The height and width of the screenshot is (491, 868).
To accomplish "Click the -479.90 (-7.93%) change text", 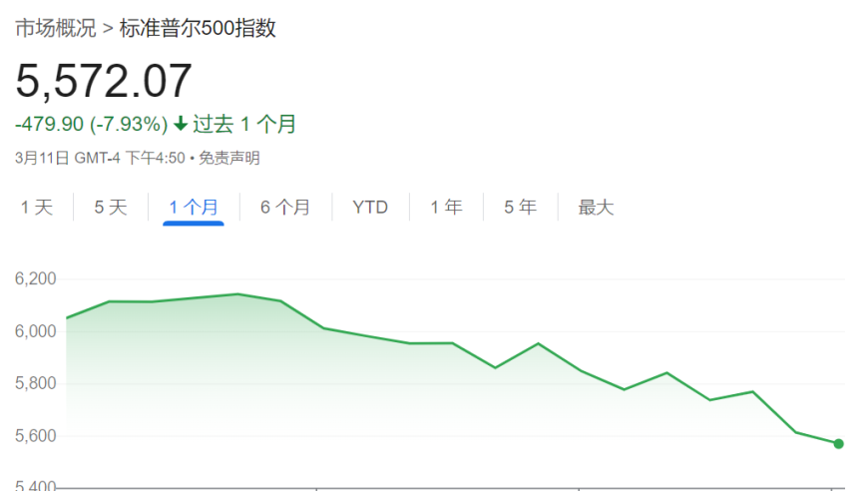I will pos(92,124).
